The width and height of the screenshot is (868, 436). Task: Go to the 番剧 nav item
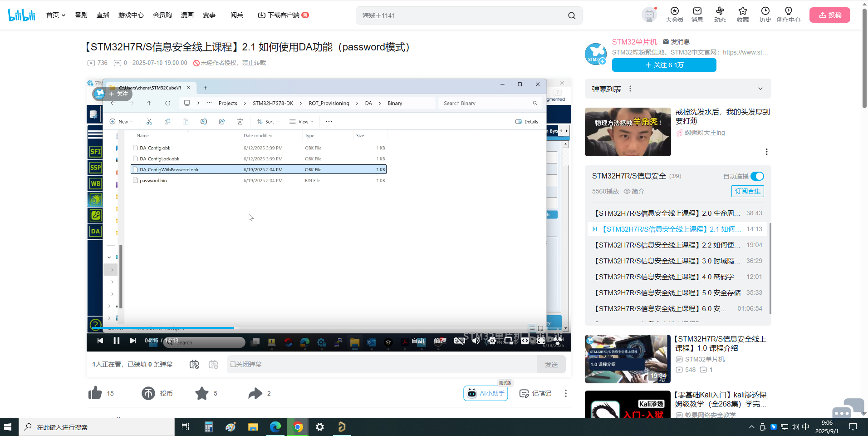click(x=81, y=15)
